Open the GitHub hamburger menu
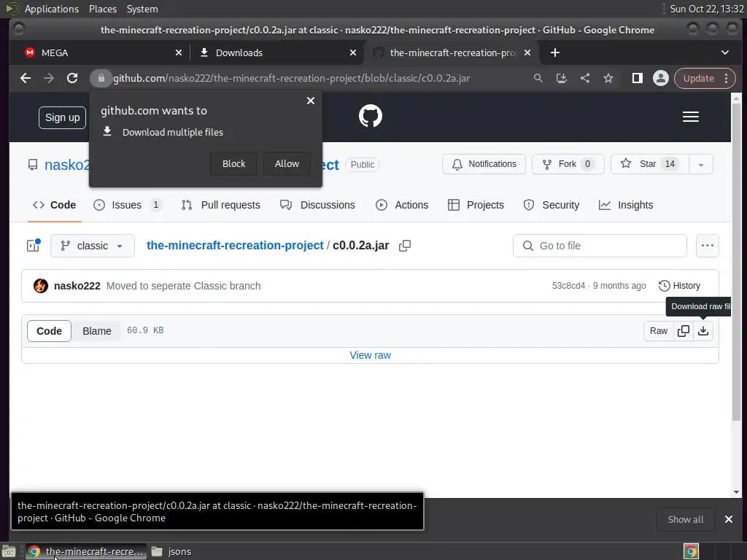The width and height of the screenshot is (747, 560). (690, 117)
